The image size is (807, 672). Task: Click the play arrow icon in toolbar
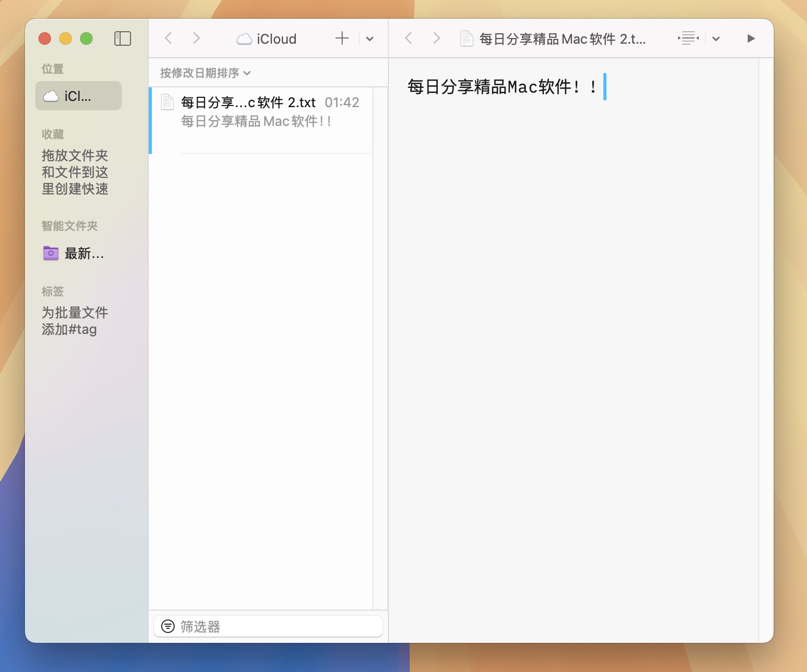pos(751,38)
